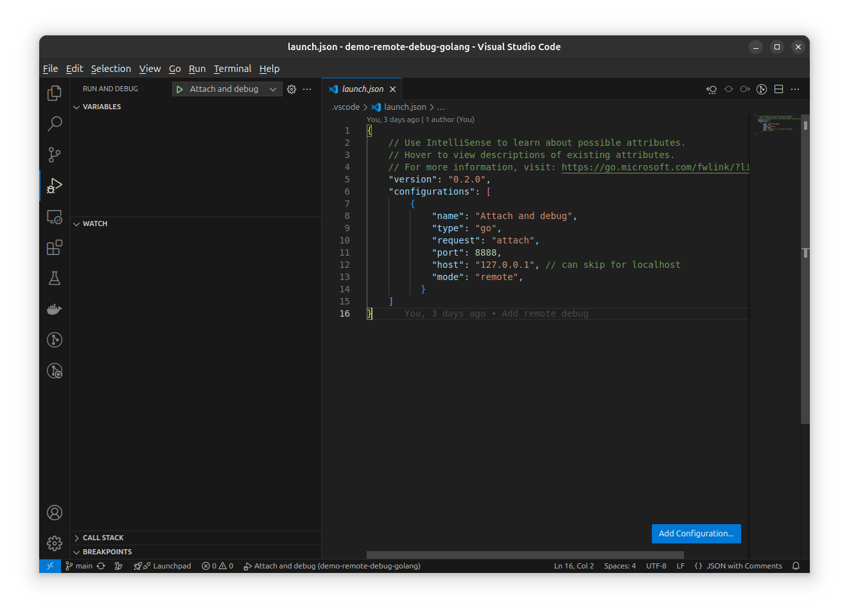Collapse the VARIABLES section
849x616 pixels.
click(195, 107)
